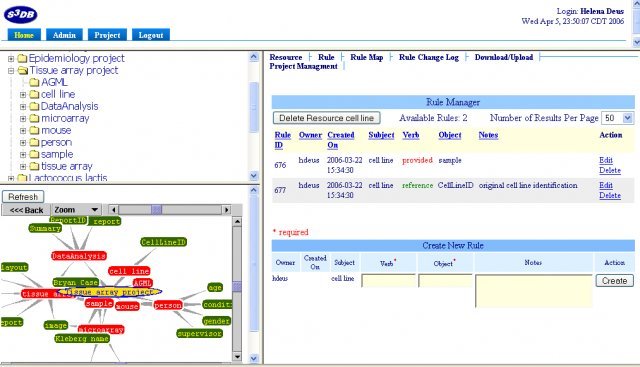The height and width of the screenshot is (367, 640).
Task: Click the cell line folder icon
Action: 34,94
